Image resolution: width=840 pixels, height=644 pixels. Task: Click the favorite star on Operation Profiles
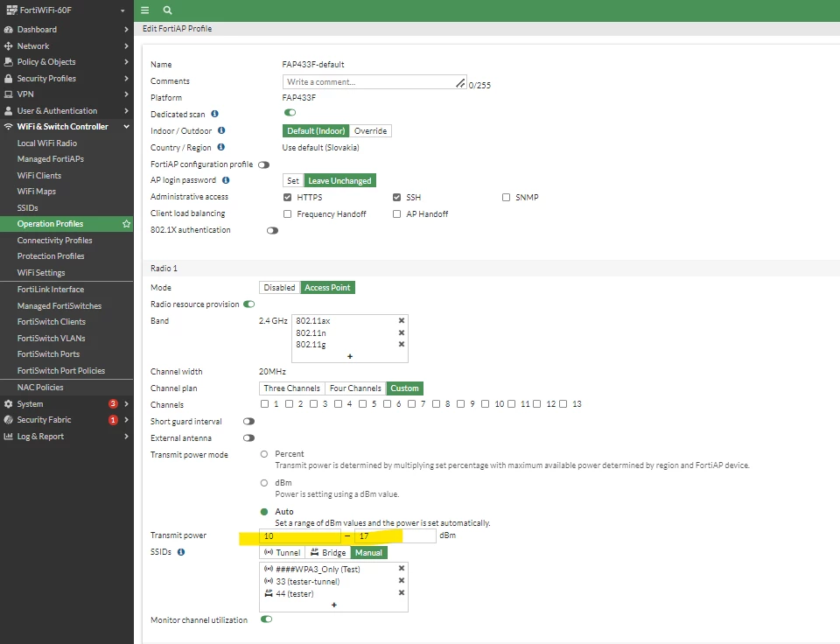click(x=126, y=223)
